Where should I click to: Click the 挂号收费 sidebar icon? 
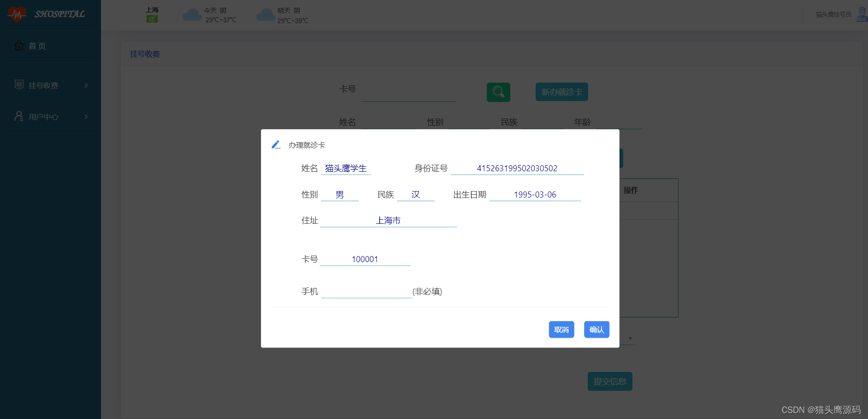point(19,85)
